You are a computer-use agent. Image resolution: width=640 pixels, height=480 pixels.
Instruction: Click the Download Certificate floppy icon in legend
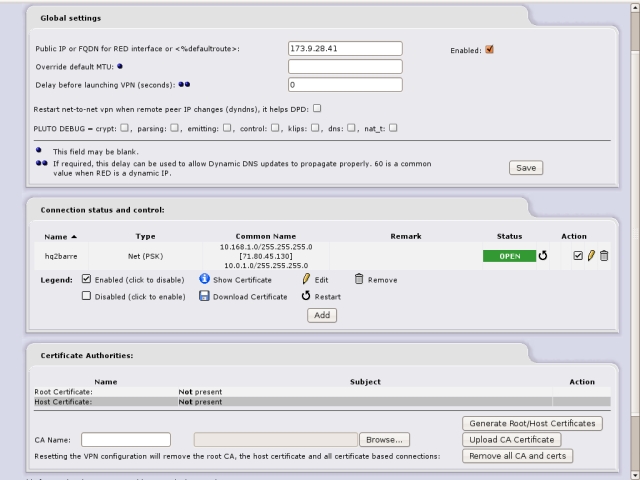point(205,296)
